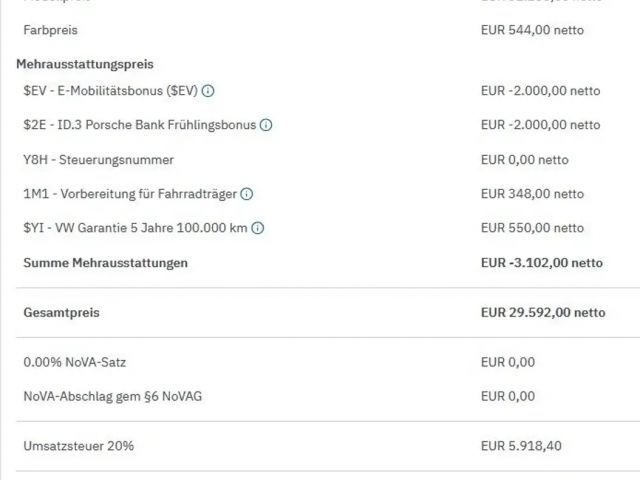The height and width of the screenshot is (480, 640).
Task: Select the EUR -3.102,00 netto sum
Action: pos(542,263)
